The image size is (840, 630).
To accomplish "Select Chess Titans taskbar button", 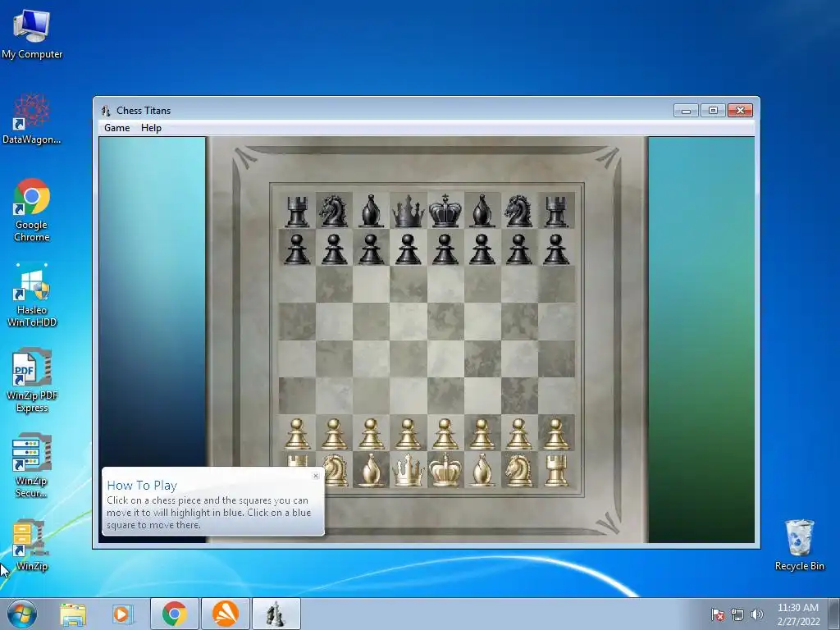I will coord(276,614).
